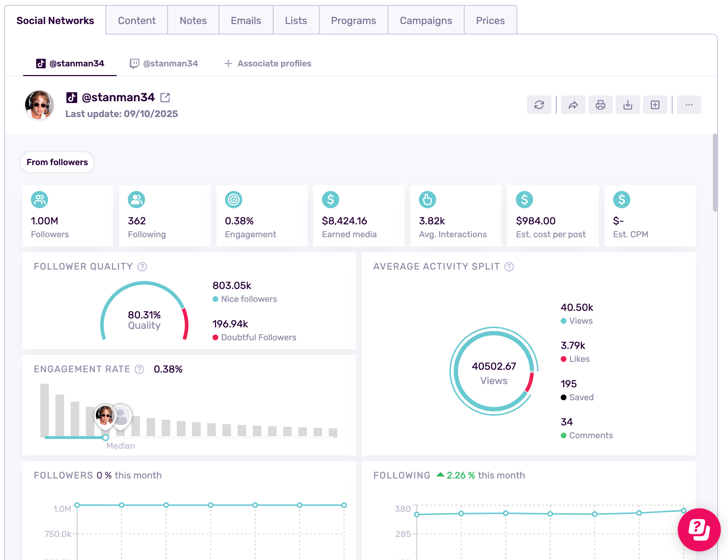728x560 pixels.
Task: Click the add-to-list plus square icon
Action: point(655,105)
